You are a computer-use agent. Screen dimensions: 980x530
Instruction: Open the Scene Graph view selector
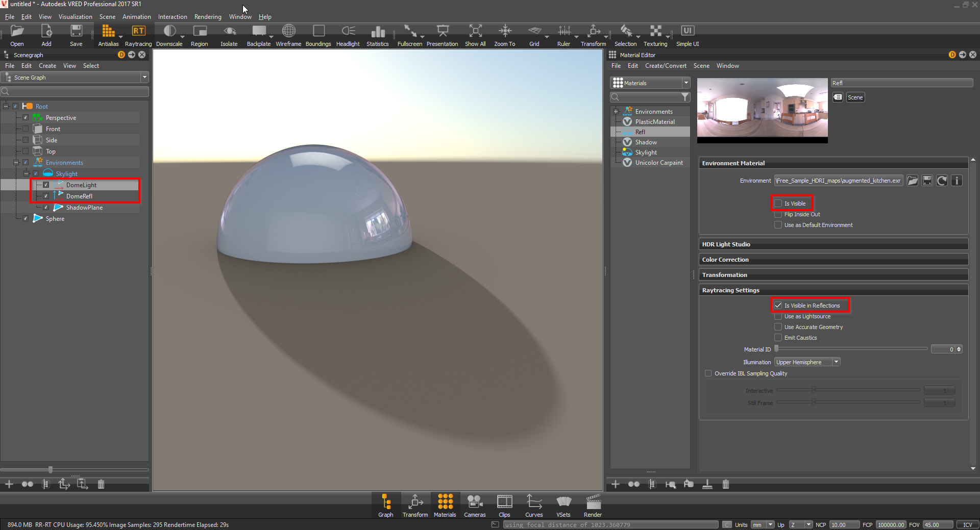[x=145, y=77]
